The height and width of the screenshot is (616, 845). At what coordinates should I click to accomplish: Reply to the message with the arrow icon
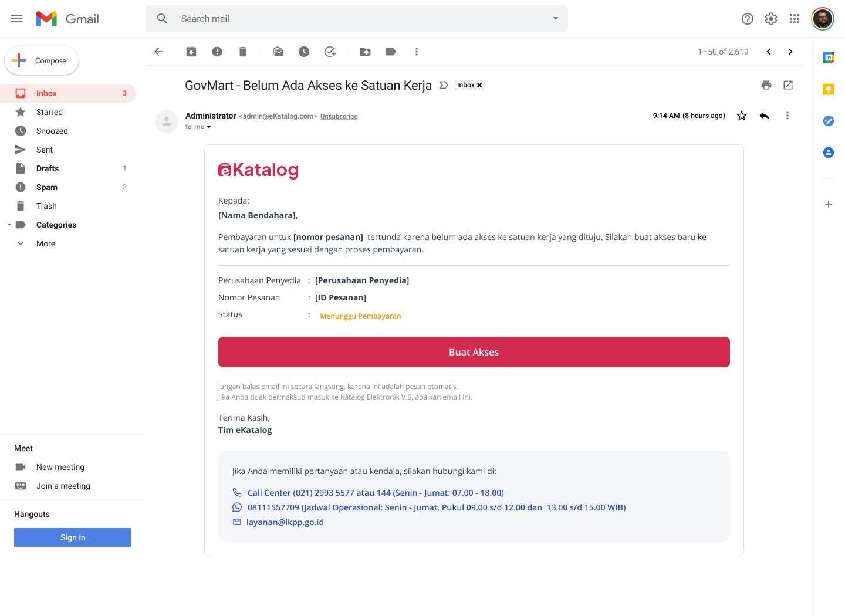click(765, 116)
